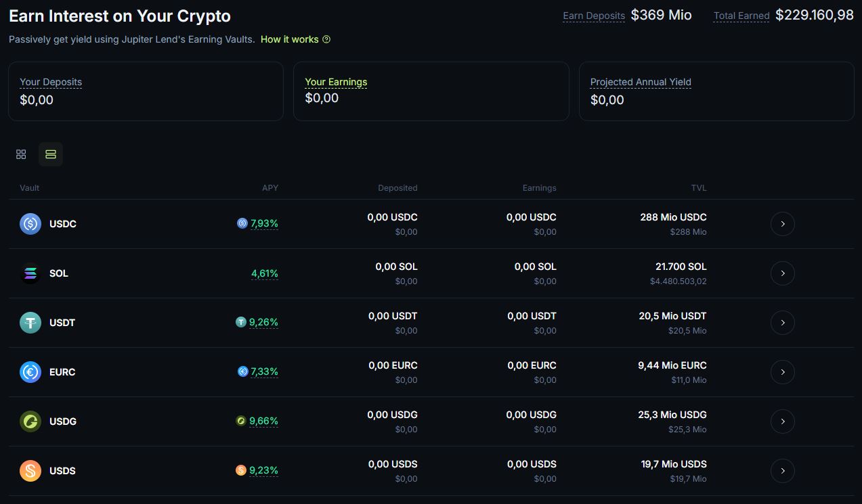Open the USDG vault with arrow button
This screenshot has width=862, height=504.
tap(783, 421)
